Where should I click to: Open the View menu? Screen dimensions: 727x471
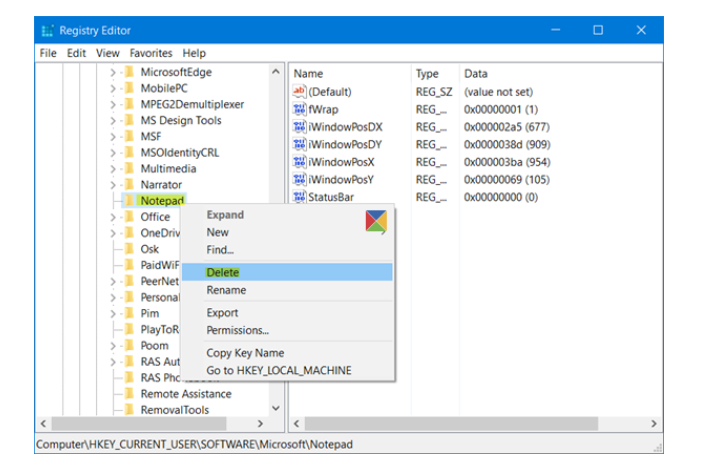pos(108,53)
